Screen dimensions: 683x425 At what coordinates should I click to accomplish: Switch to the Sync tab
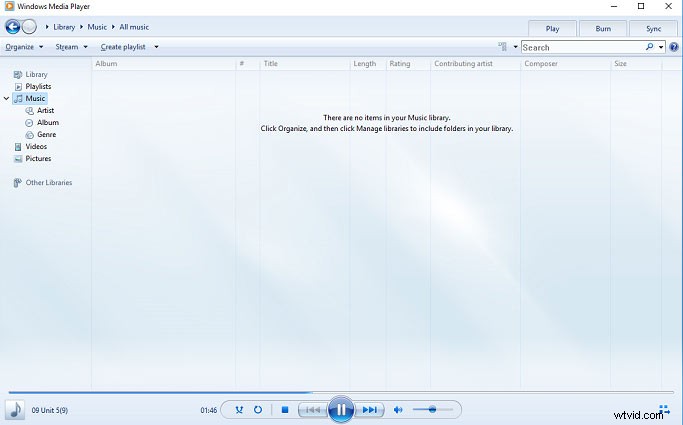pyautogui.click(x=653, y=29)
